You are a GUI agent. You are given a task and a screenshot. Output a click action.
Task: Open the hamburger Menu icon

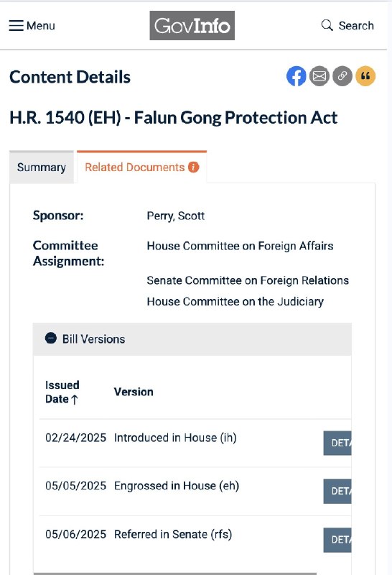point(16,26)
